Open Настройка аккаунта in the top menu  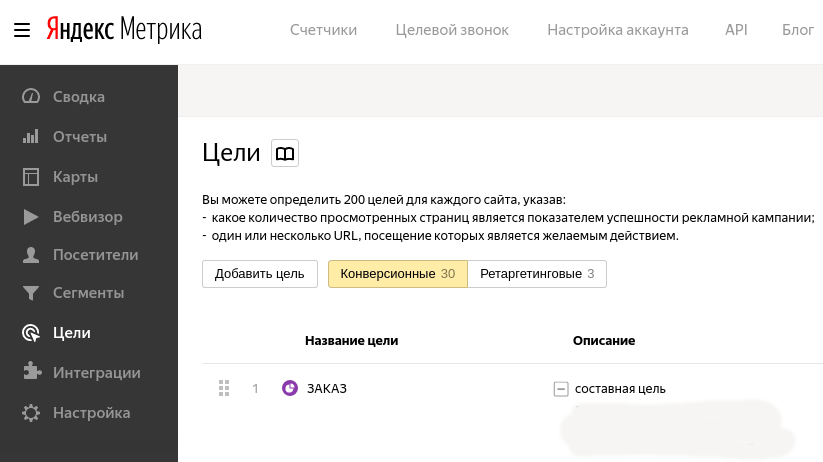click(x=618, y=30)
